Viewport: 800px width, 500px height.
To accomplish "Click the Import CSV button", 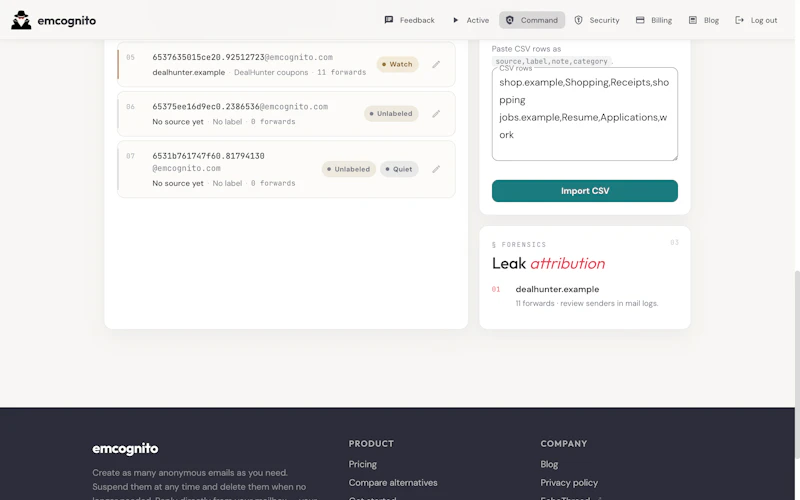I will click(x=585, y=191).
